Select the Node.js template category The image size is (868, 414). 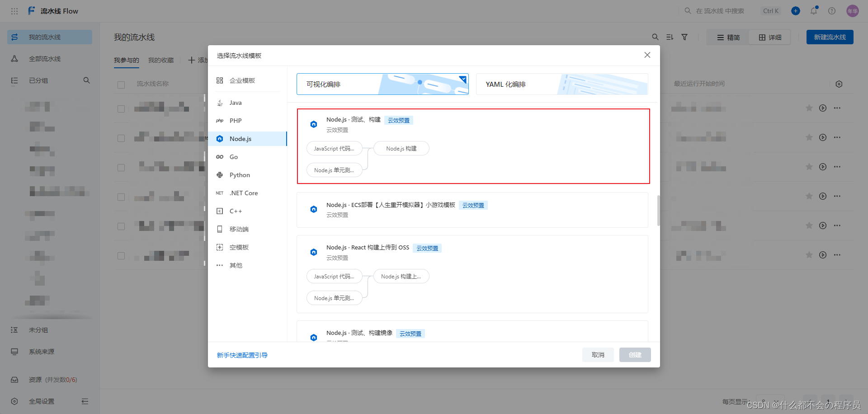pyautogui.click(x=248, y=139)
